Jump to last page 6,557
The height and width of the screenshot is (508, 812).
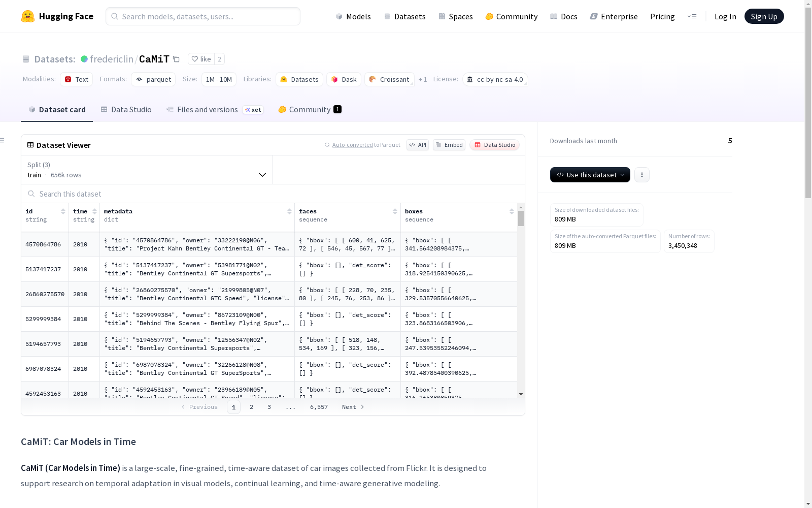(319, 407)
